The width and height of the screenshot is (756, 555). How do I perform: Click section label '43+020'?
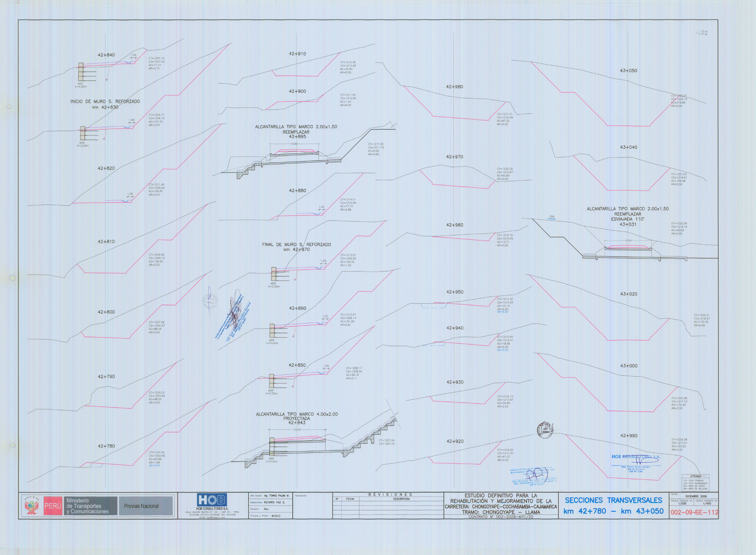click(629, 294)
